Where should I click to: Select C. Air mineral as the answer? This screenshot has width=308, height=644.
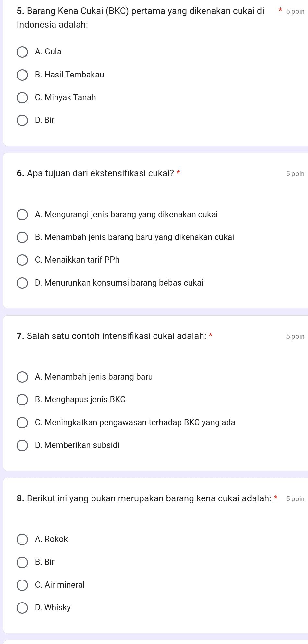click(22, 585)
